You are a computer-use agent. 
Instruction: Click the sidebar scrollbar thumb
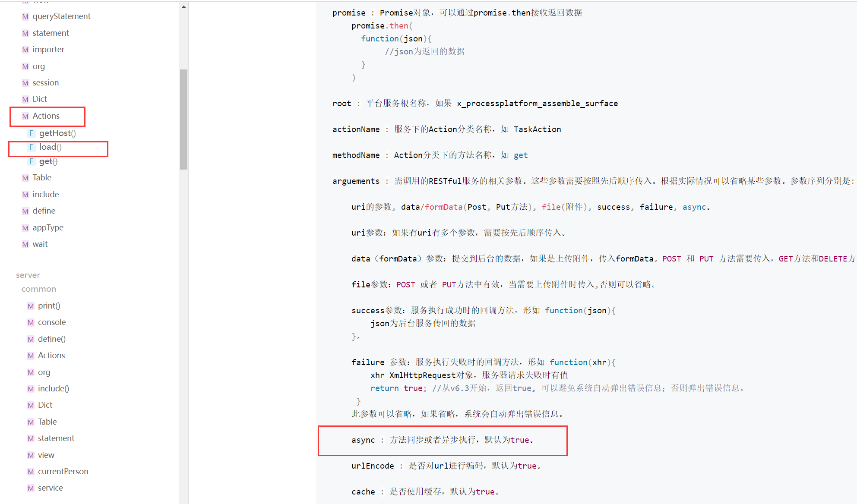(183, 119)
